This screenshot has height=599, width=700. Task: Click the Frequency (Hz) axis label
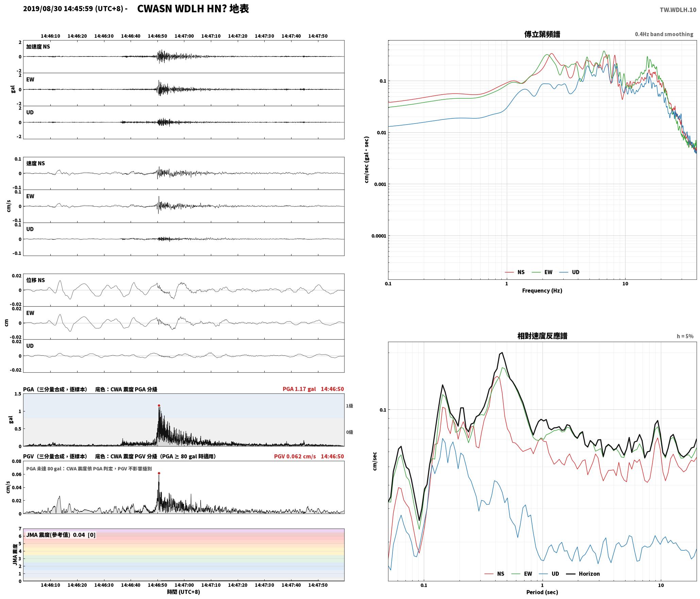tap(542, 290)
